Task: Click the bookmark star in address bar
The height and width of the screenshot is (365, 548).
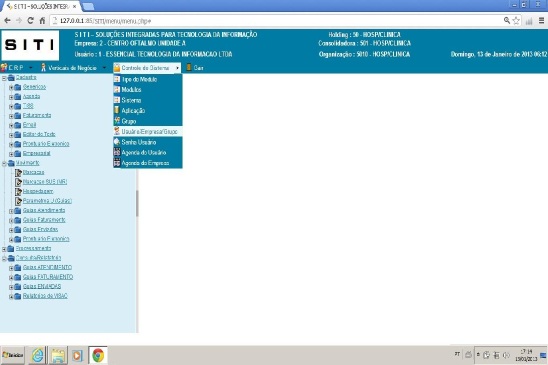Action: point(516,21)
